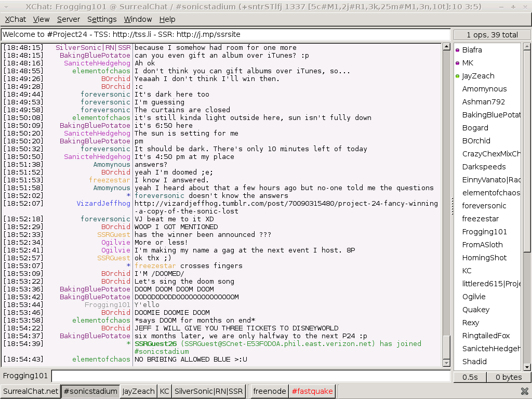This screenshot has width=532, height=399.
Task: Switch to the #fastquake channel tab
Action: (x=312, y=391)
